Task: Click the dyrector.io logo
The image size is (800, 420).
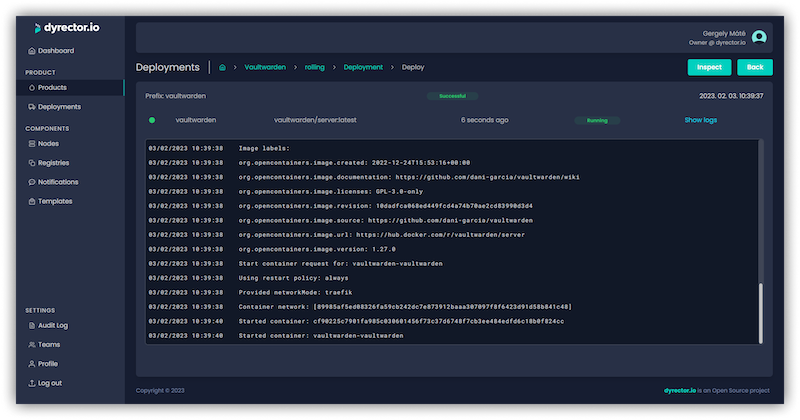Action: (x=60, y=28)
